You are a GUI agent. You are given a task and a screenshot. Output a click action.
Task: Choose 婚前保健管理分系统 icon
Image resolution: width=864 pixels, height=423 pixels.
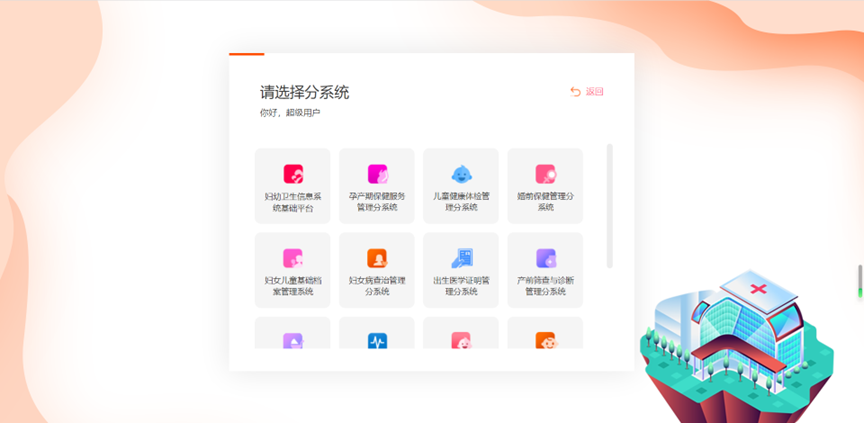[545, 173]
